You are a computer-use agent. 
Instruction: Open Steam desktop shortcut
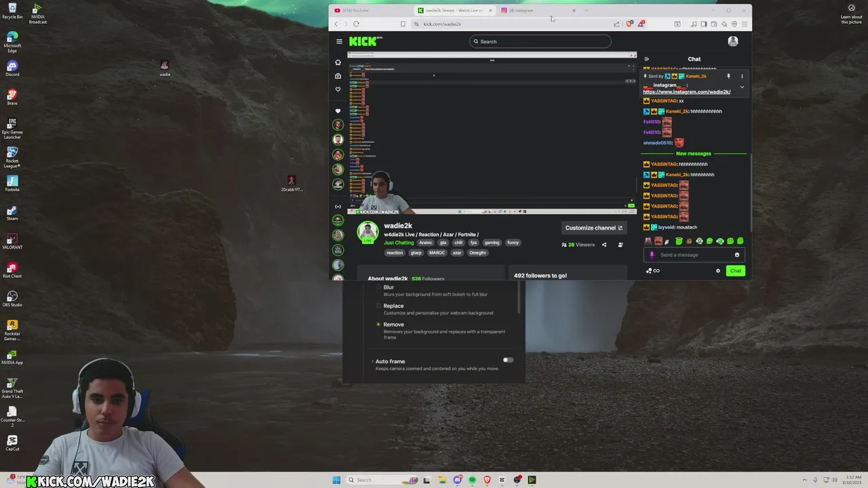pos(12,212)
